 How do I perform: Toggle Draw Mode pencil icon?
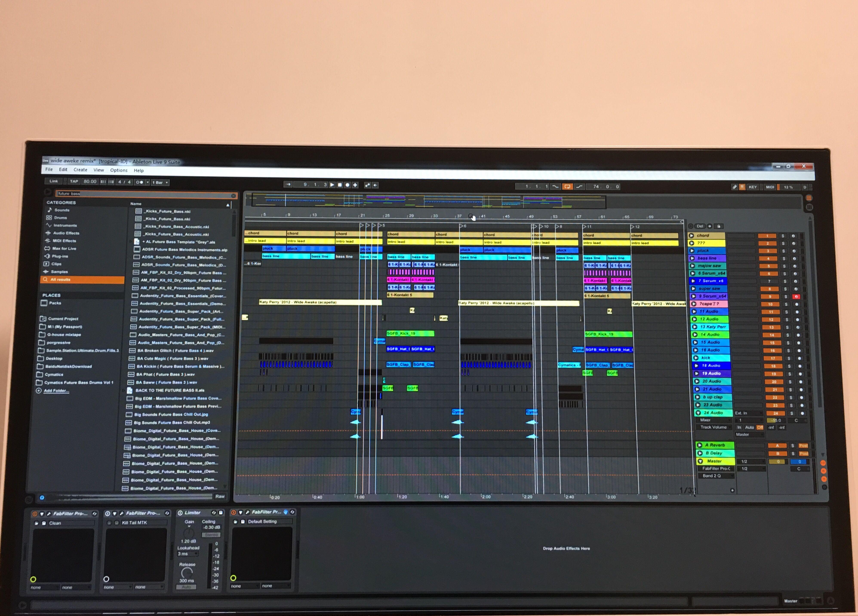(734, 187)
